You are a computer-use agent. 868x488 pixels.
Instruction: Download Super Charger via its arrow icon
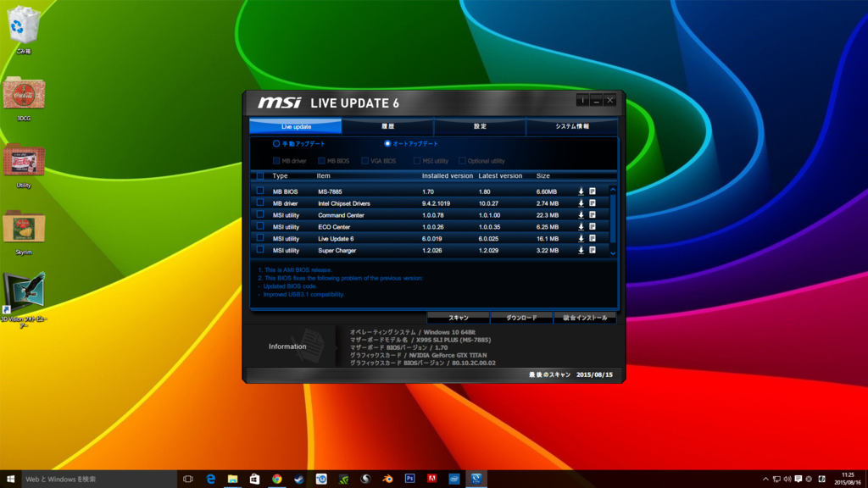[x=581, y=250]
